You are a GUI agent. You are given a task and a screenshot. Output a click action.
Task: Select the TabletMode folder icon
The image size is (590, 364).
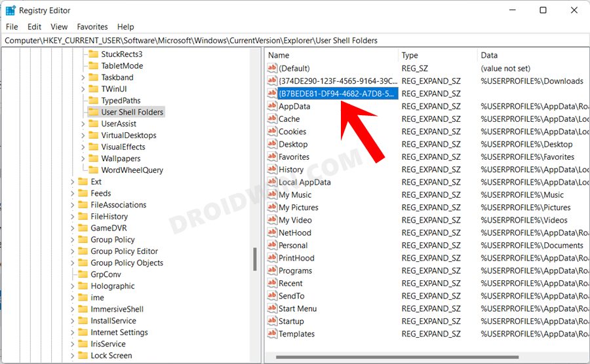pyautogui.click(x=93, y=65)
